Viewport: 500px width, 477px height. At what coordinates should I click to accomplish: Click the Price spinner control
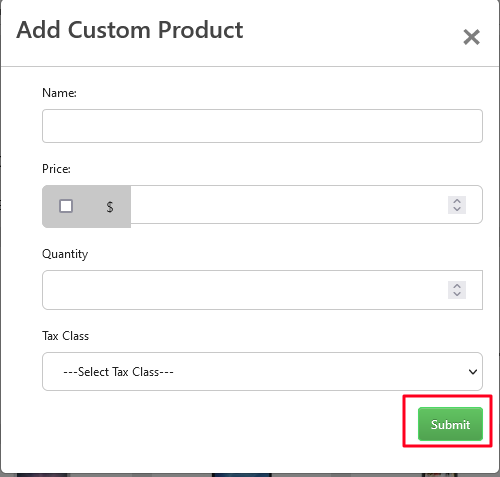coord(457,205)
